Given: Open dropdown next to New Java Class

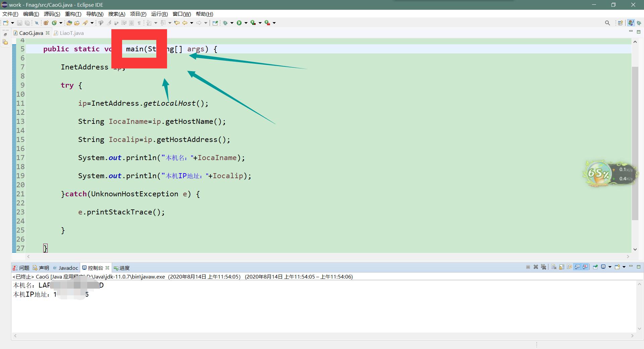Looking at the screenshot, I should coord(61,23).
